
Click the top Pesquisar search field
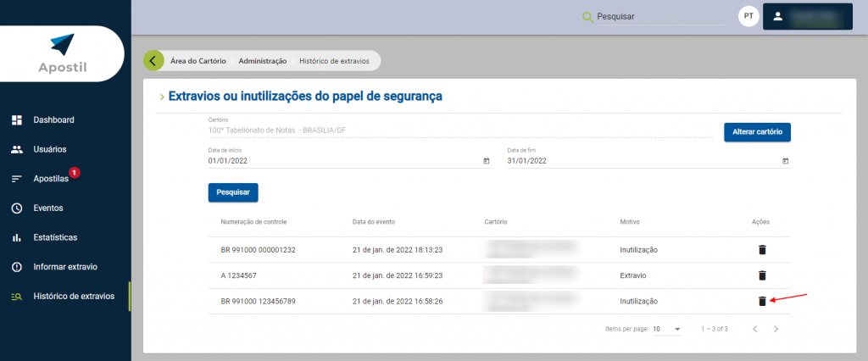pyautogui.click(x=661, y=17)
